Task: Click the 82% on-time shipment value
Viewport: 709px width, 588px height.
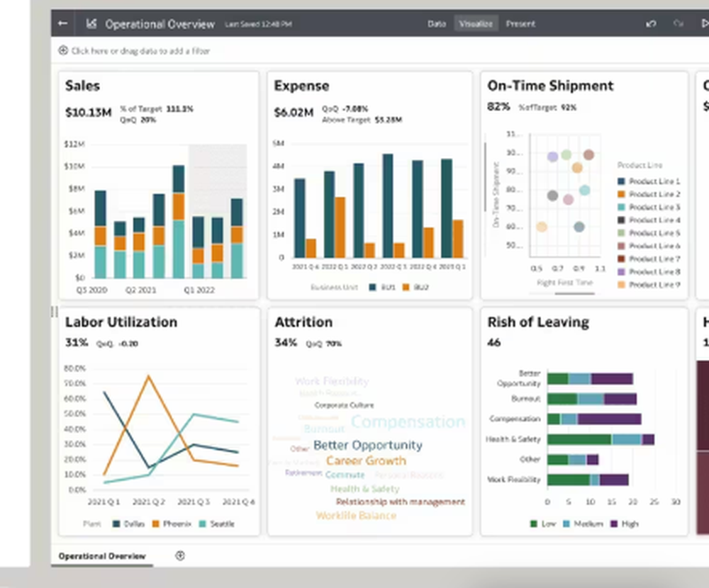Action: [498, 107]
